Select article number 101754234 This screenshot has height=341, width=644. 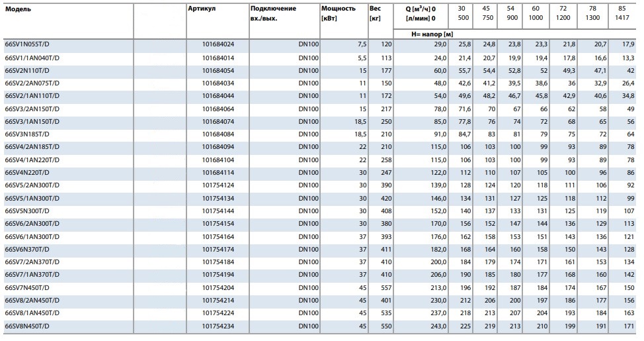coord(218,326)
